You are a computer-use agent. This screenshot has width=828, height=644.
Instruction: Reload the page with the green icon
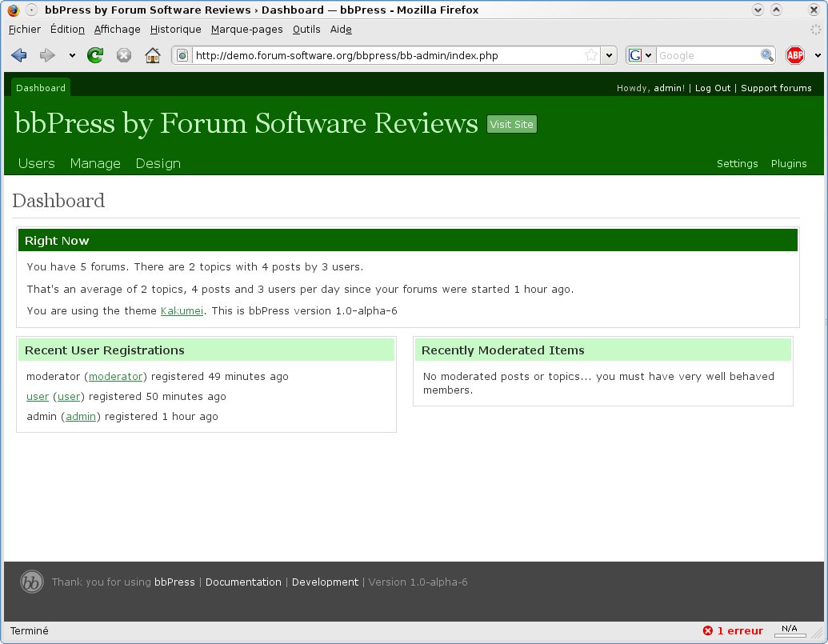95,55
